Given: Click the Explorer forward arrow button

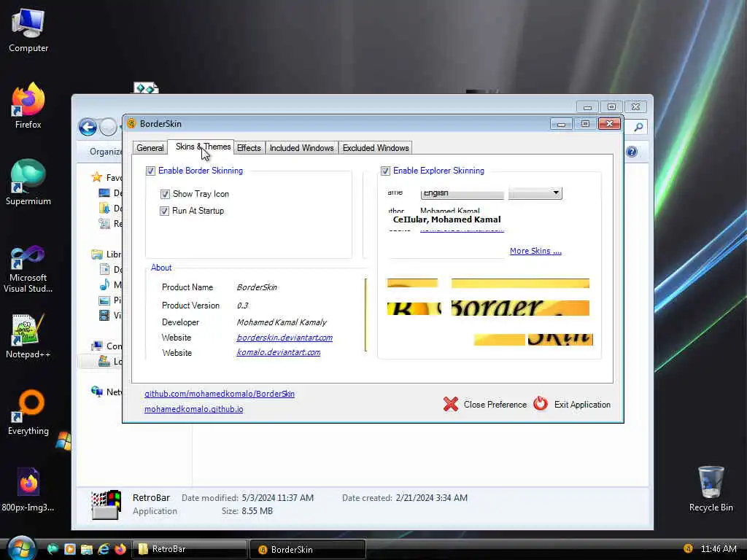Looking at the screenshot, I should [x=109, y=127].
